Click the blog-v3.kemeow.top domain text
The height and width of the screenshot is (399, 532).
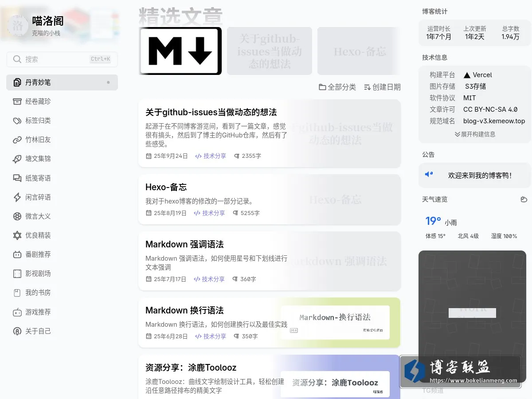pos(494,121)
